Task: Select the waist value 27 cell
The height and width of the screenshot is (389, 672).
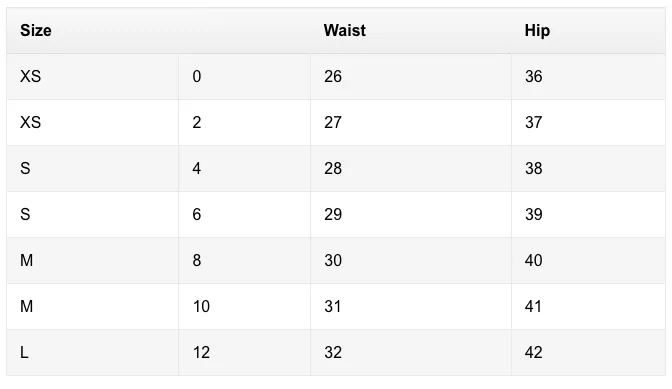Action: (x=411, y=123)
